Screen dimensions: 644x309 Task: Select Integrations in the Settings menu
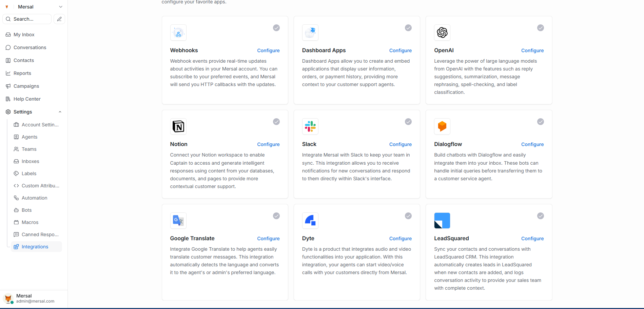[x=34, y=247]
